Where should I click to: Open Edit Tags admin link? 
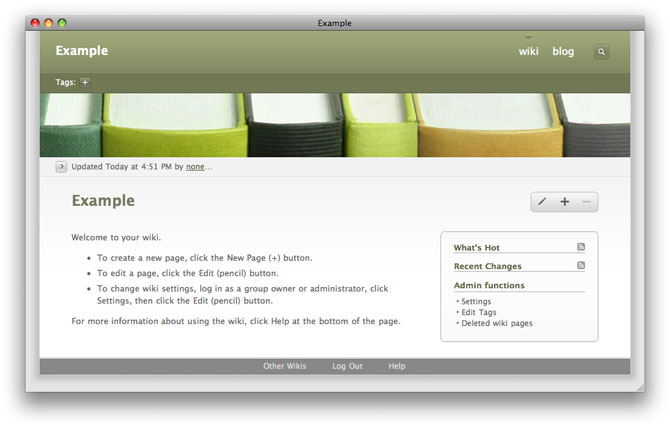(x=479, y=312)
